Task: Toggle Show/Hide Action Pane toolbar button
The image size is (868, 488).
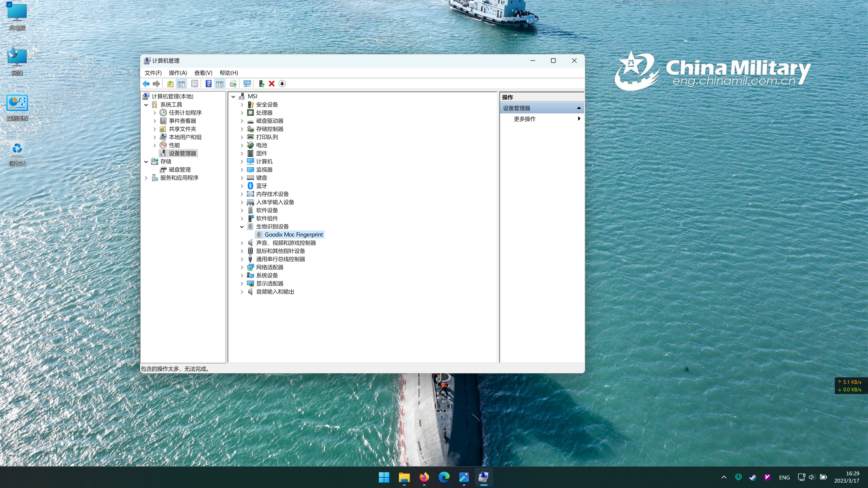Action: pos(219,84)
